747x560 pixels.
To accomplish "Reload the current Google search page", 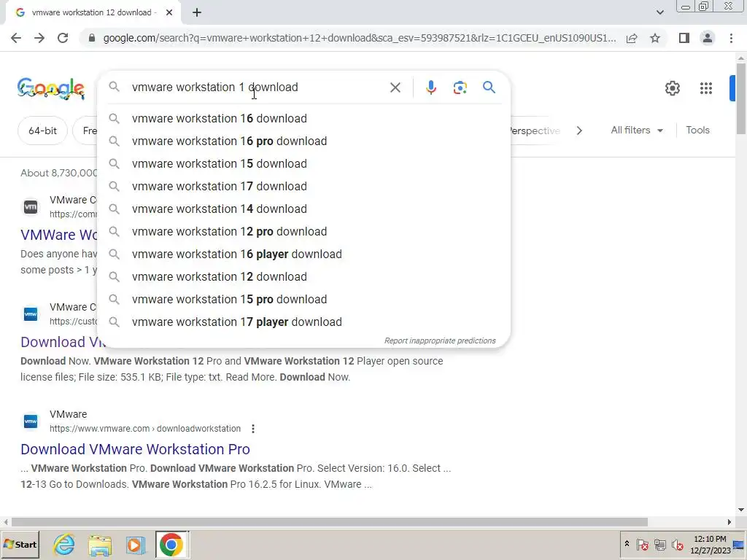I will point(63,38).
